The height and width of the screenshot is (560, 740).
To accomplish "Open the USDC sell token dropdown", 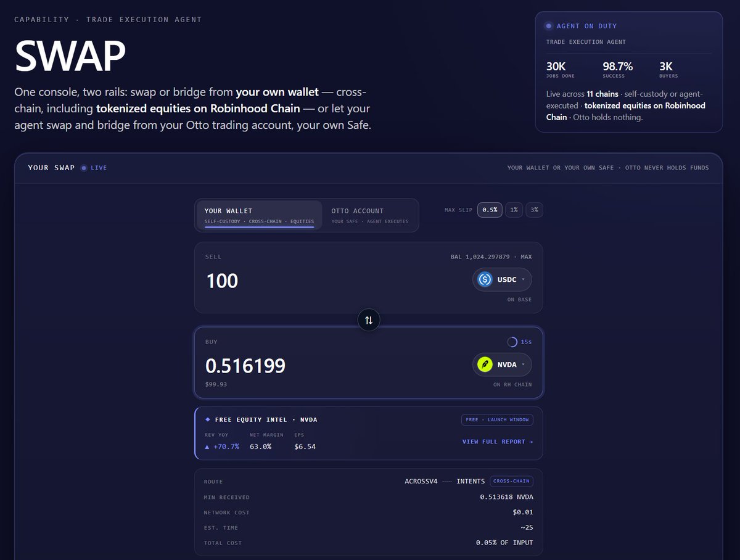I will 502,279.
